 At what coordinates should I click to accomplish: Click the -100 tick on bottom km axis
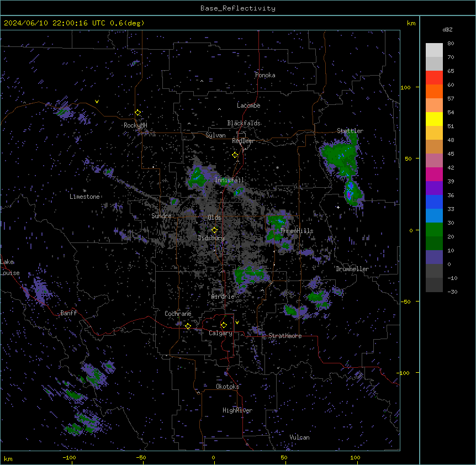[x=69, y=457]
